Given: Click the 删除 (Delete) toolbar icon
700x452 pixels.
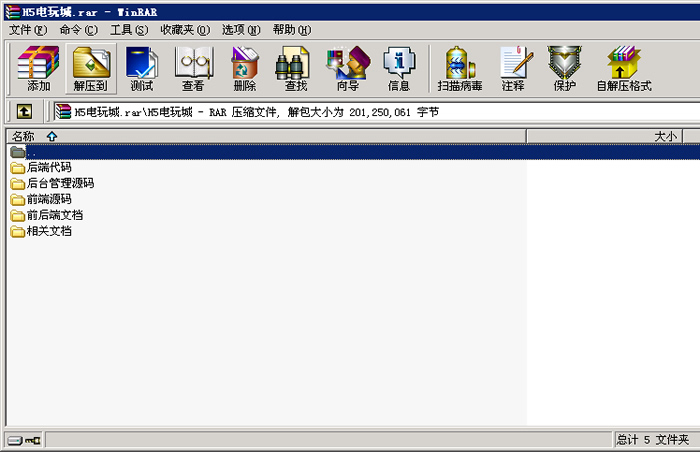Looking at the screenshot, I should 244,68.
